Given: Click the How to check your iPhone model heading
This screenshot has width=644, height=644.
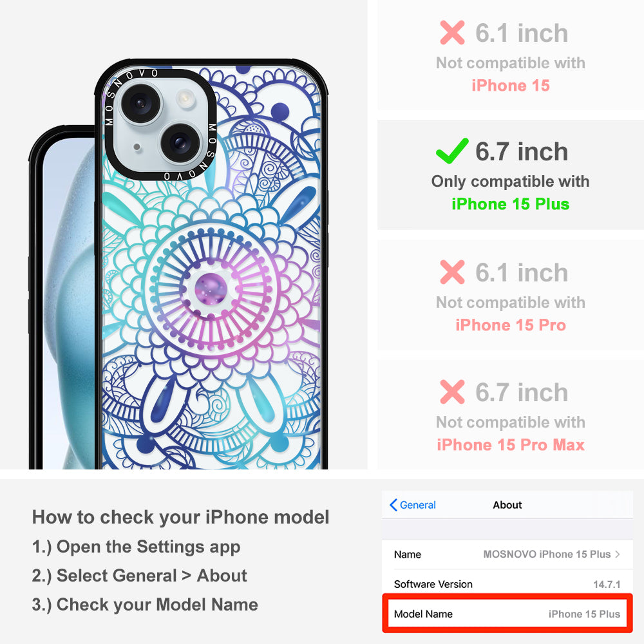Looking at the screenshot, I should pos(181,516).
